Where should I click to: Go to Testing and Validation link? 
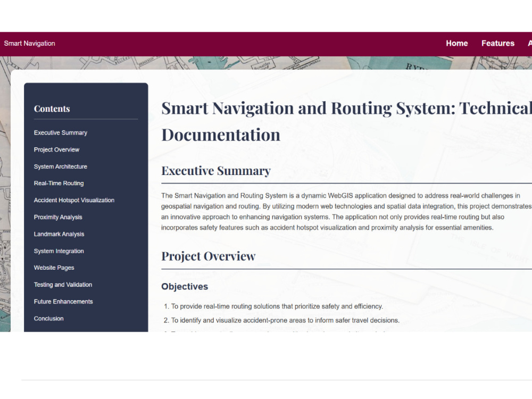click(63, 285)
